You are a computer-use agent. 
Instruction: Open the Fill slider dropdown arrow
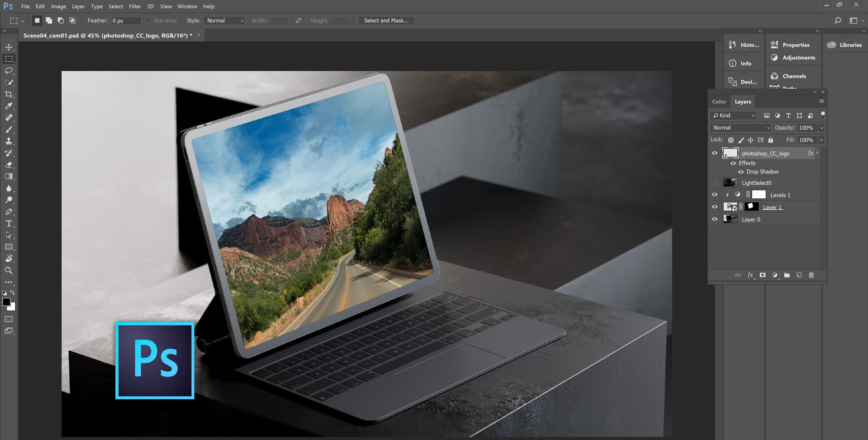822,141
